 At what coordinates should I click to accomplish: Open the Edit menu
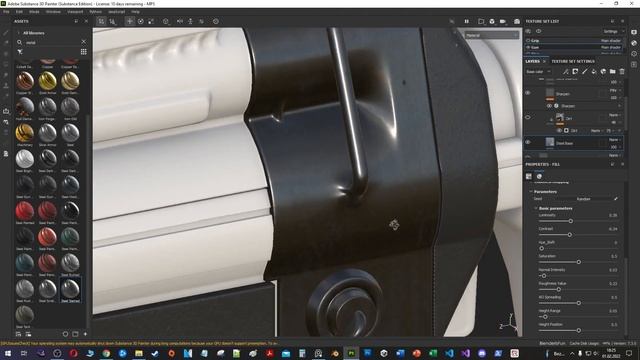pyautogui.click(x=19, y=12)
